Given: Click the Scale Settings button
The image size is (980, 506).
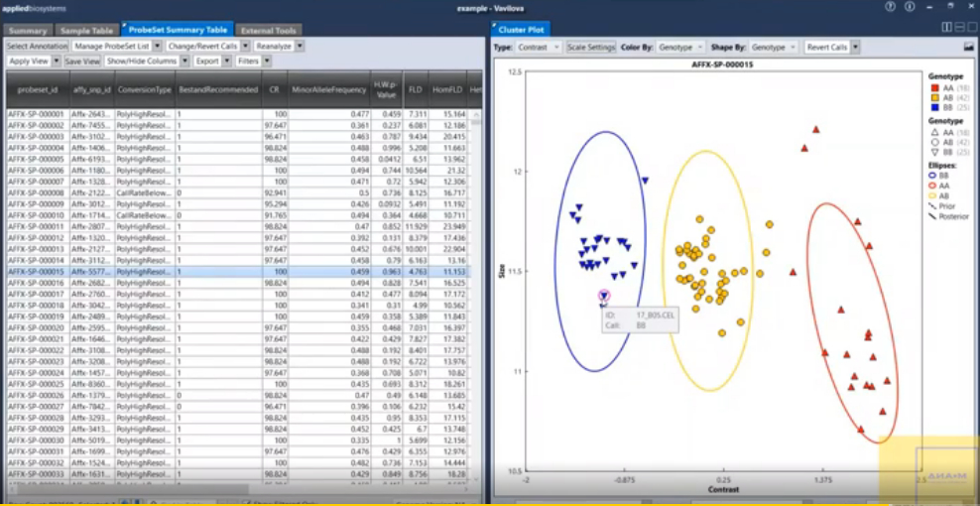Looking at the screenshot, I should point(591,47).
